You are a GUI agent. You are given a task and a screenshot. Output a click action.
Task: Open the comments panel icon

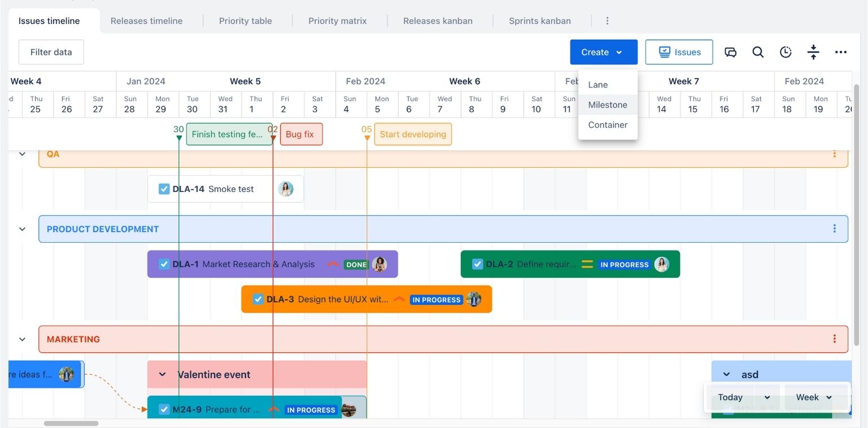point(731,52)
